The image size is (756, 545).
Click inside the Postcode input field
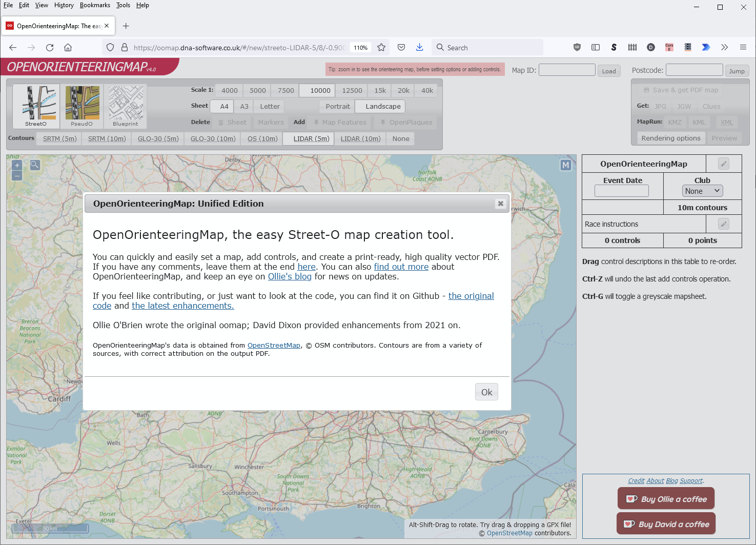[x=694, y=69]
